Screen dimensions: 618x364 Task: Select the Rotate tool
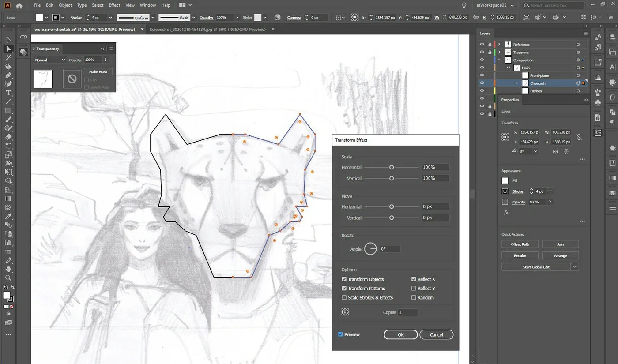pos(8,146)
